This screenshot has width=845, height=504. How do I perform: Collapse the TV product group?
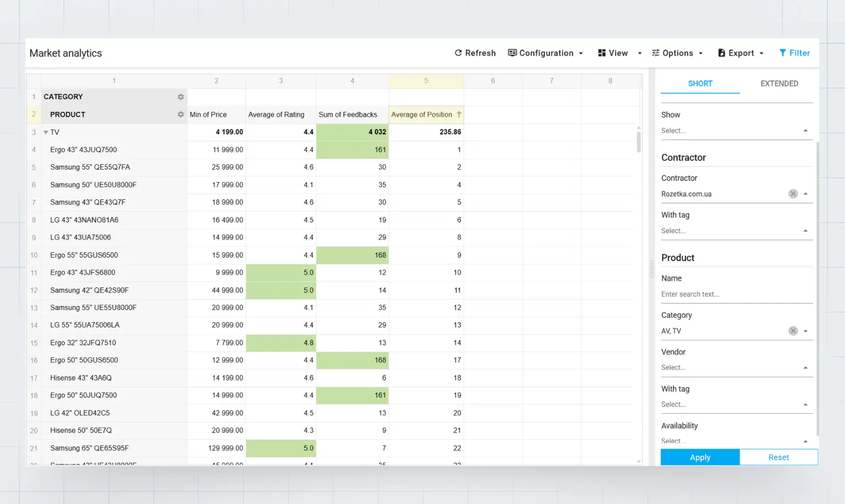(x=46, y=132)
